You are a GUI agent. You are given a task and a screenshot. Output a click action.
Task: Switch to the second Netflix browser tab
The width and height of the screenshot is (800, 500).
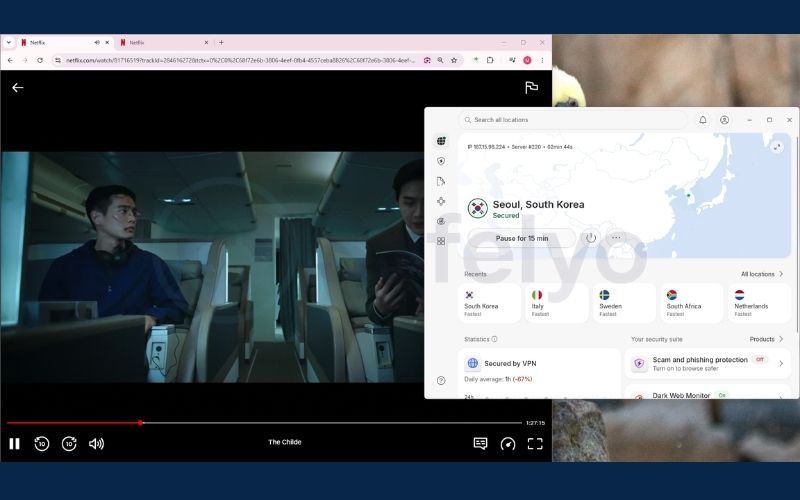[x=163, y=43]
